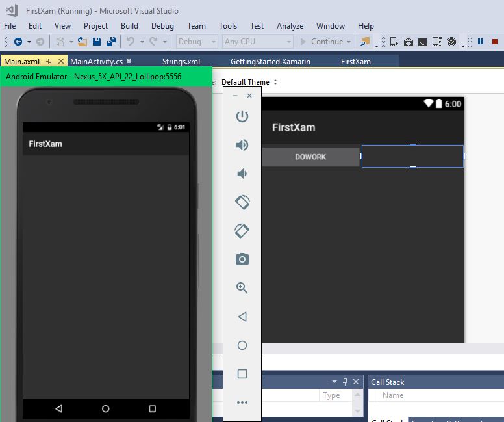Viewport: 504px width, 422px height.
Task: Switch to the GettingStarted.Xamarin tab
Action: pos(270,61)
